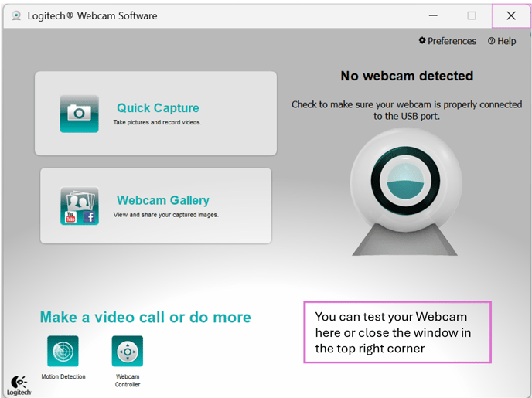Click the Webcam Gallery photos icon
This screenshot has width=532, height=398.
[79, 206]
